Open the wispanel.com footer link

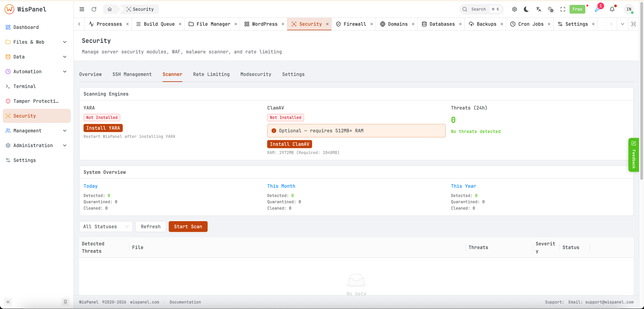[145, 302]
